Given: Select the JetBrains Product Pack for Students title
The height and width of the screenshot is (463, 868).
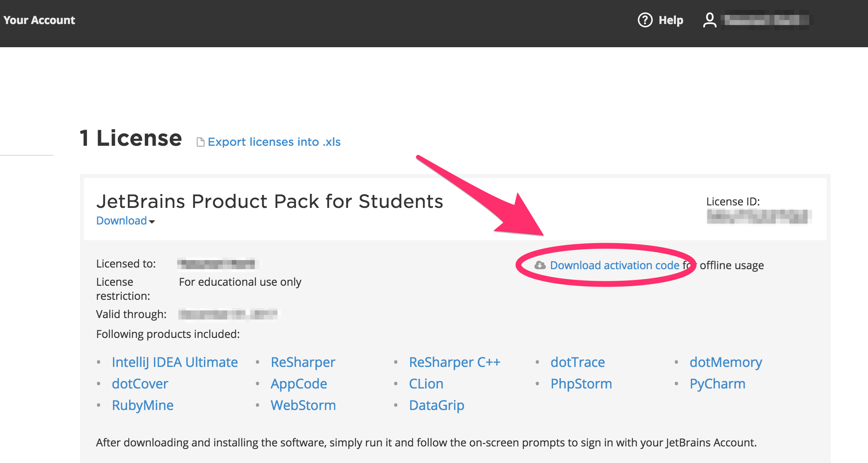Looking at the screenshot, I should (269, 202).
